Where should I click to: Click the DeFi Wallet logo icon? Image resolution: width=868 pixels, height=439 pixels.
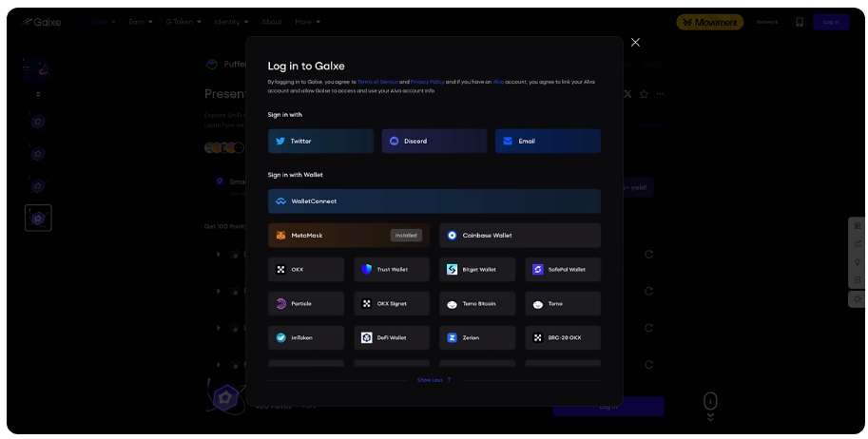pyautogui.click(x=366, y=337)
